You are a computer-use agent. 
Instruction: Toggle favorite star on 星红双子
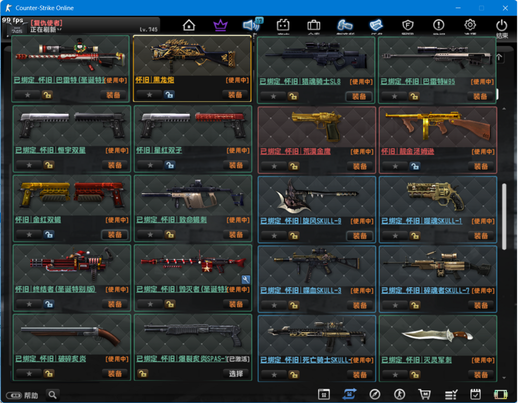150,165
